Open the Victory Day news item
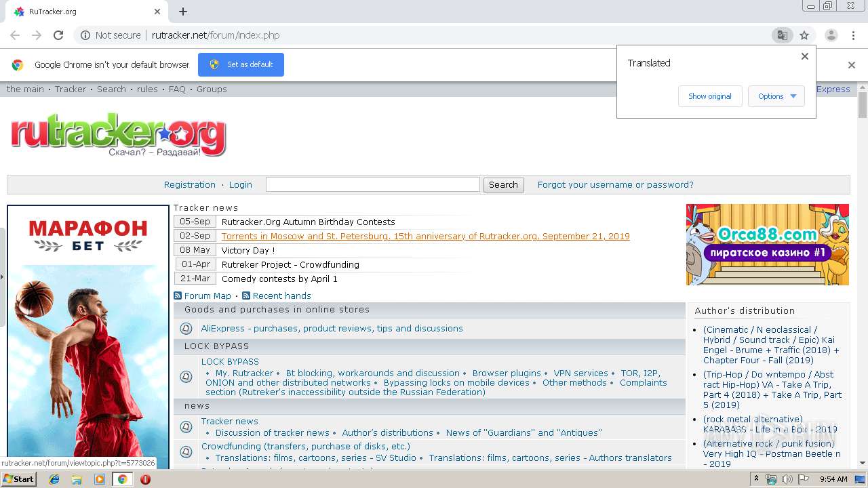This screenshot has width=868, height=488. (248, 250)
